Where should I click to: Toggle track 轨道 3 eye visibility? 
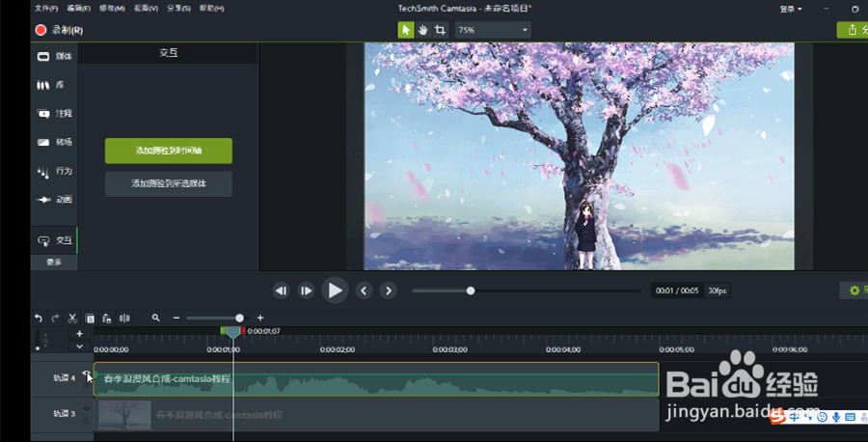pos(87,409)
